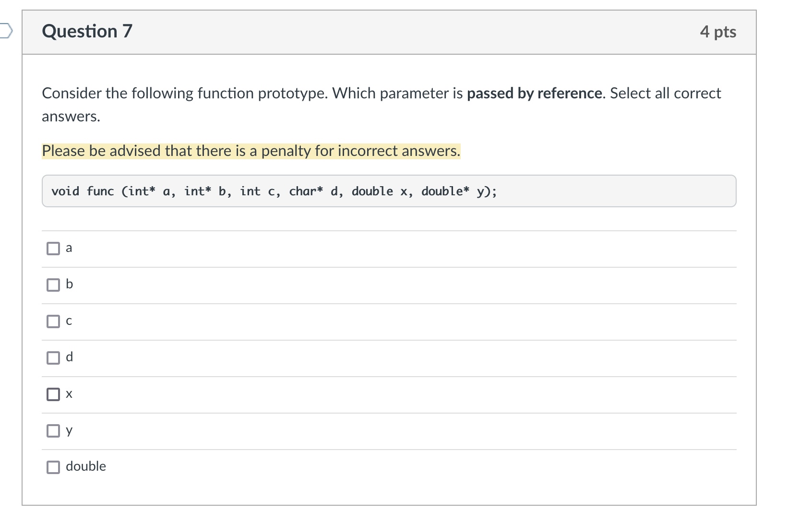This screenshot has width=812, height=511.
Task: Select the label for answer c
Action: (x=69, y=321)
